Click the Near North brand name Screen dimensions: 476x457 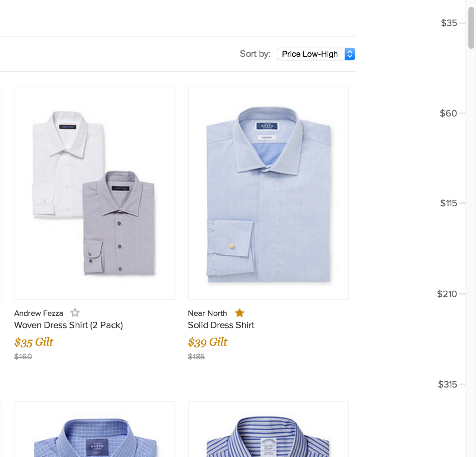(x=207, y=313)
